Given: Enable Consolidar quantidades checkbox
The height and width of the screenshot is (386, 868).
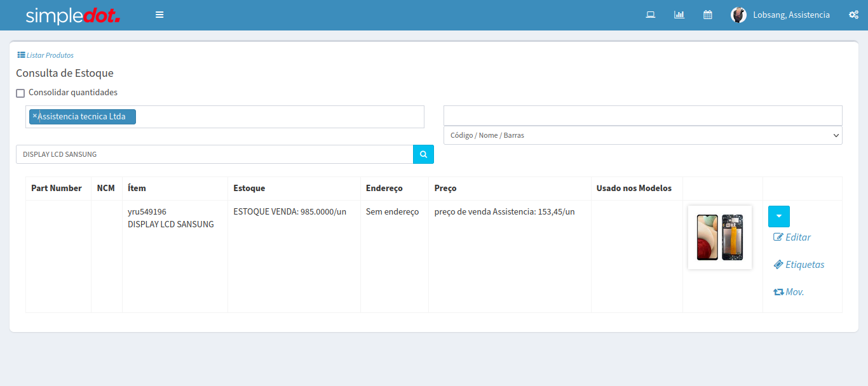Looking at the screenshot, I should coord(20,93).
